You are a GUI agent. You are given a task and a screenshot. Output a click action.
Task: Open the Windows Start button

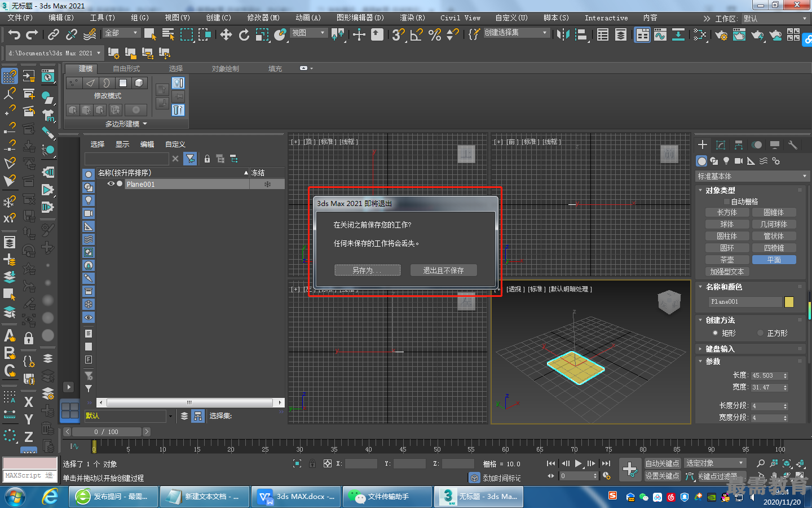[x=15, y=497]
